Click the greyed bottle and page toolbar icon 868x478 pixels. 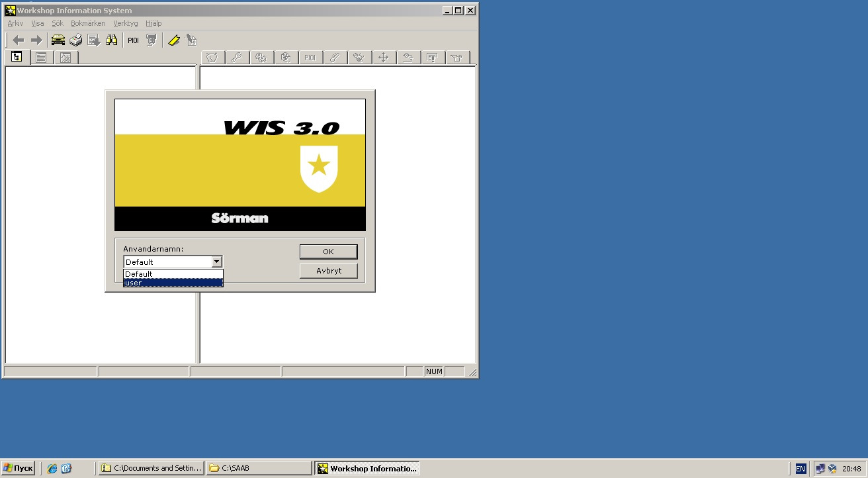191,40
